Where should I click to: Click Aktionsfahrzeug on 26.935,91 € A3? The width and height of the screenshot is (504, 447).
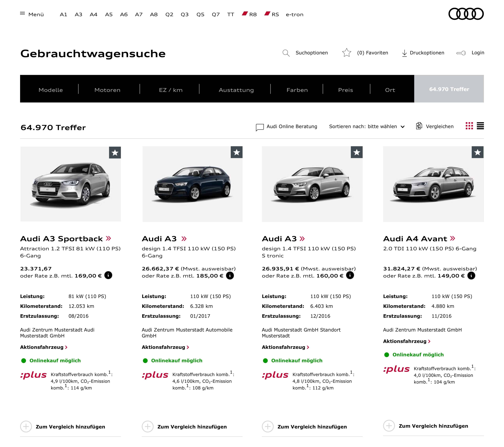285,347
